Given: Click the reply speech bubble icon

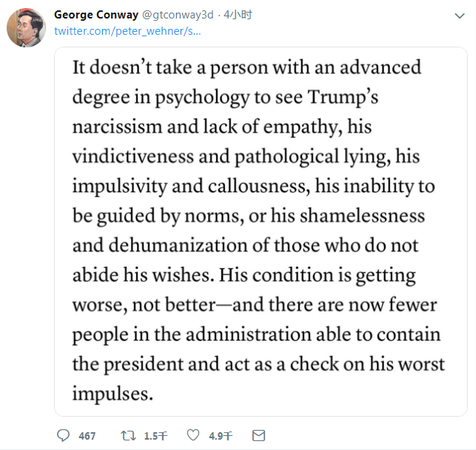Looking at the screenshot, I should click(63, 435).
